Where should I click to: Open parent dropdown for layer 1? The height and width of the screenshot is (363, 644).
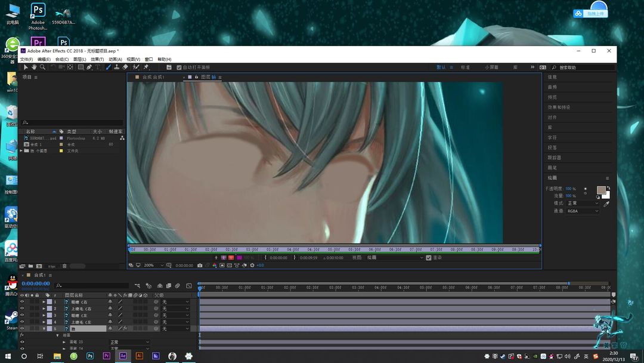coord(175,302)
